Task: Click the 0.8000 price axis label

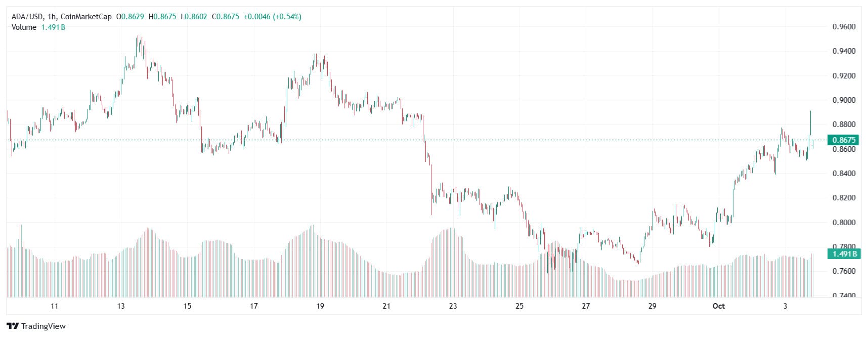Action: tap(844, 223)
